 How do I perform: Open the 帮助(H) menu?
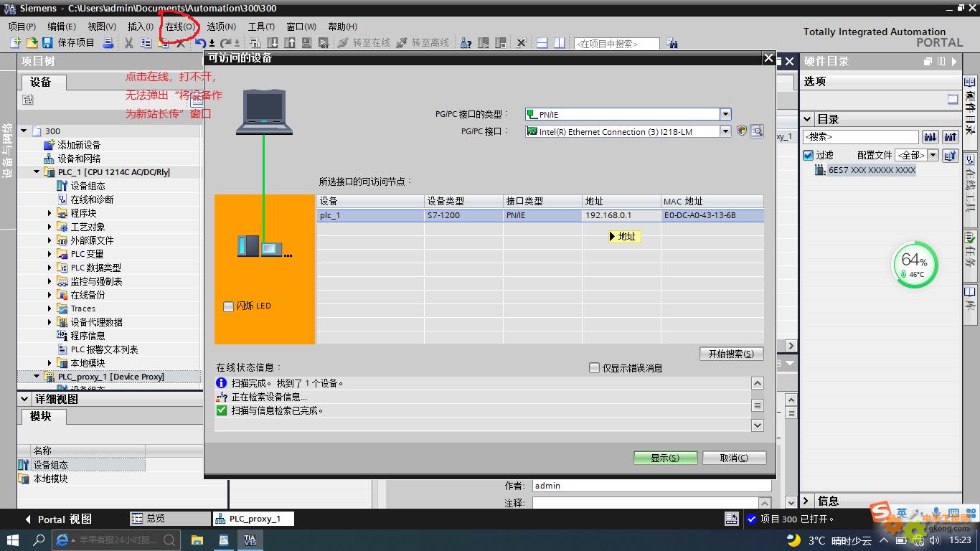click(342, 27)
